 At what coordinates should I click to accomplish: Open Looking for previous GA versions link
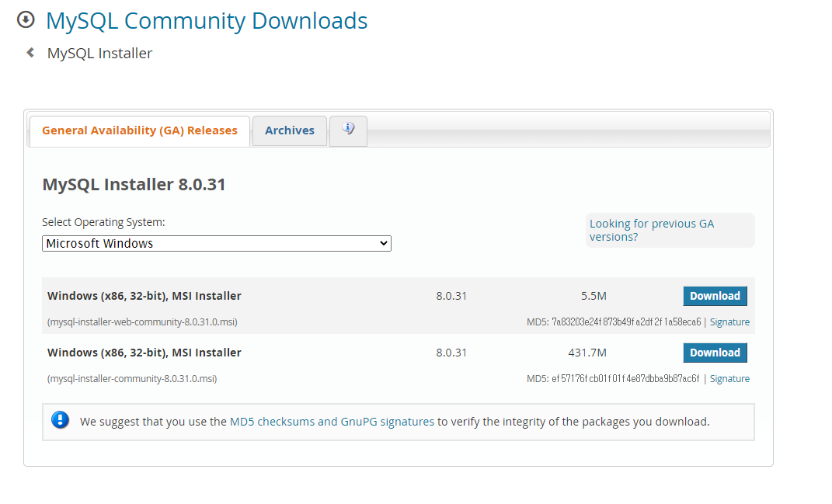[x=652, y=230]
